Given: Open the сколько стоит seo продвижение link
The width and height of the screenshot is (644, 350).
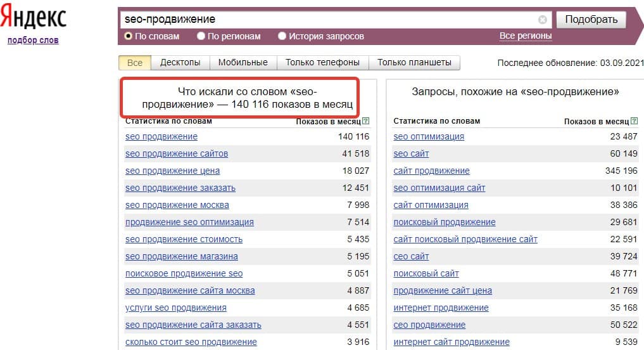Looking at the screenshot, I should pyautogui.click(x=191, y=342).
